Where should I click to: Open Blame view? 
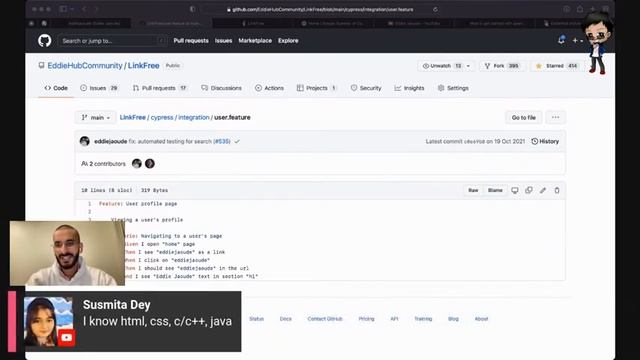coord(495,190)
